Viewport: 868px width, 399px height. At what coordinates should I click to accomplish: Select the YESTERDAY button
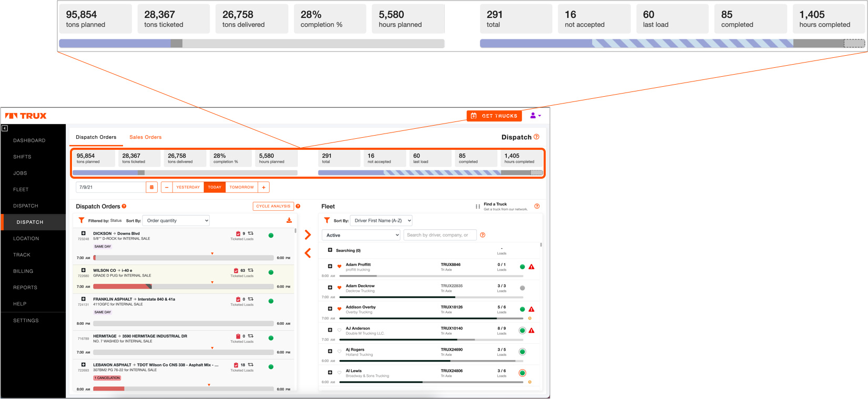point(188,187)
